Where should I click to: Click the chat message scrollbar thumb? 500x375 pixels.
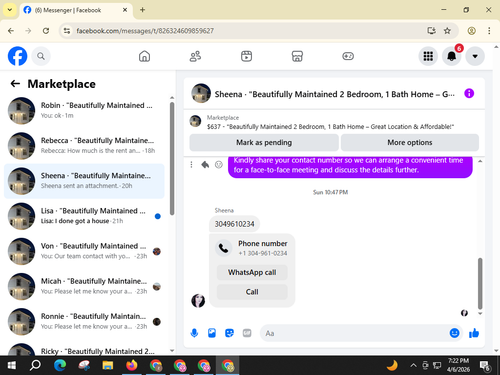pos(480,283)
